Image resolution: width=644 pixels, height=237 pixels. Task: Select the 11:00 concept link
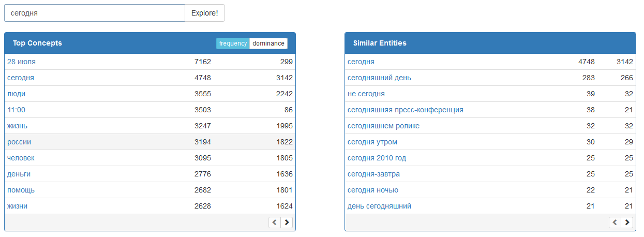click(x=16, y=110)
